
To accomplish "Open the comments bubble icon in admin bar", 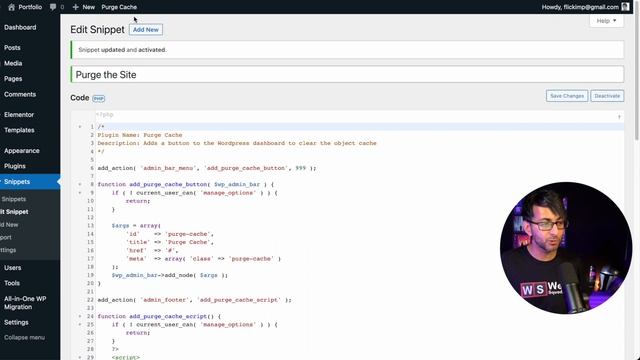I will coord(53,7).
